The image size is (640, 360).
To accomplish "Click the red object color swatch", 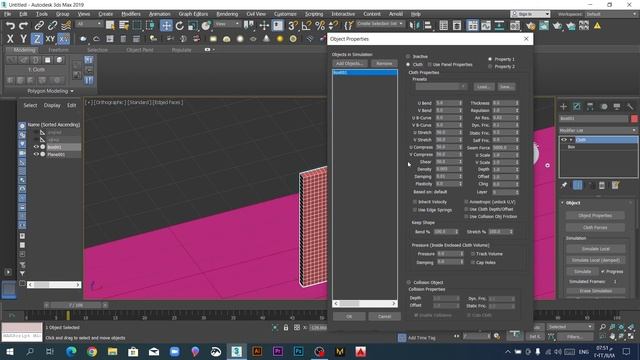I will tap(634, 118).
